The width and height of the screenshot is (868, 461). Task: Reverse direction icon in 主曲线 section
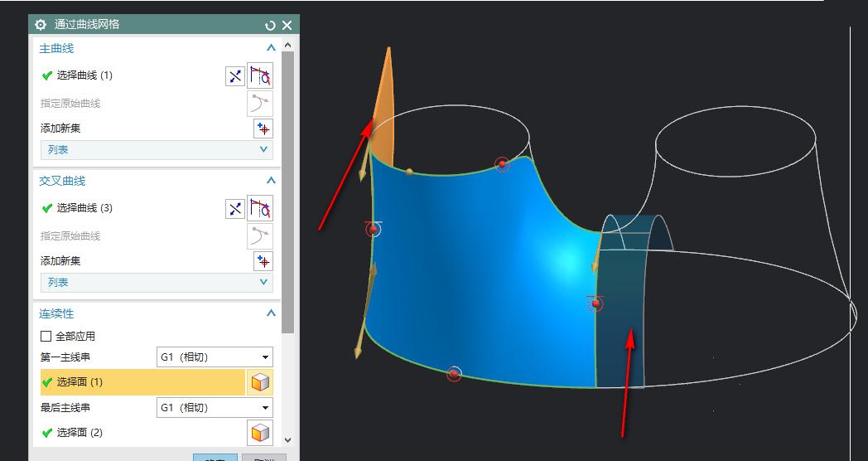235,76
